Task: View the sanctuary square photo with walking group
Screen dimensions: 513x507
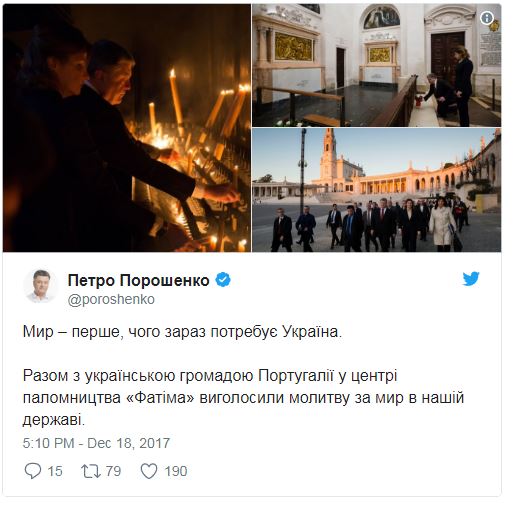Action: coord(377,190)
